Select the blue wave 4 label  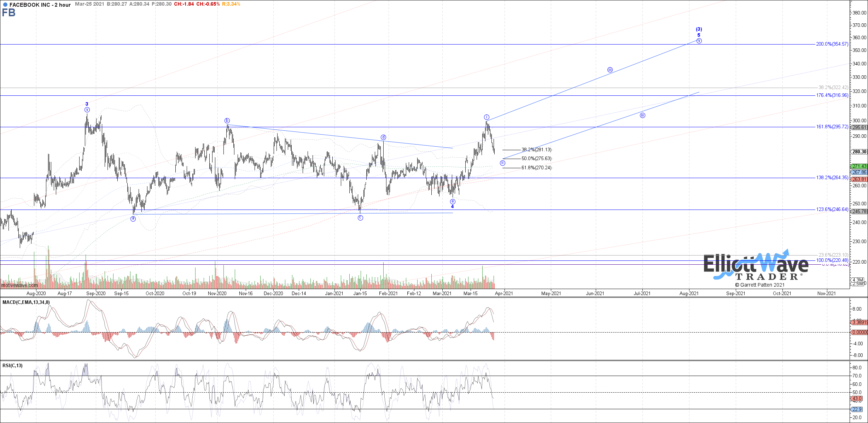(452, 207)
